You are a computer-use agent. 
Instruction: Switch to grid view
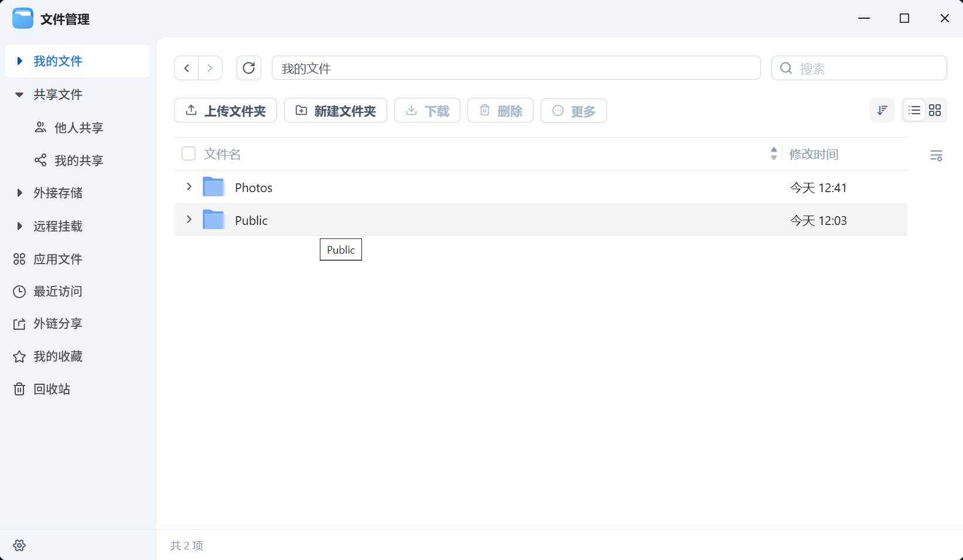tap(935, 110)
